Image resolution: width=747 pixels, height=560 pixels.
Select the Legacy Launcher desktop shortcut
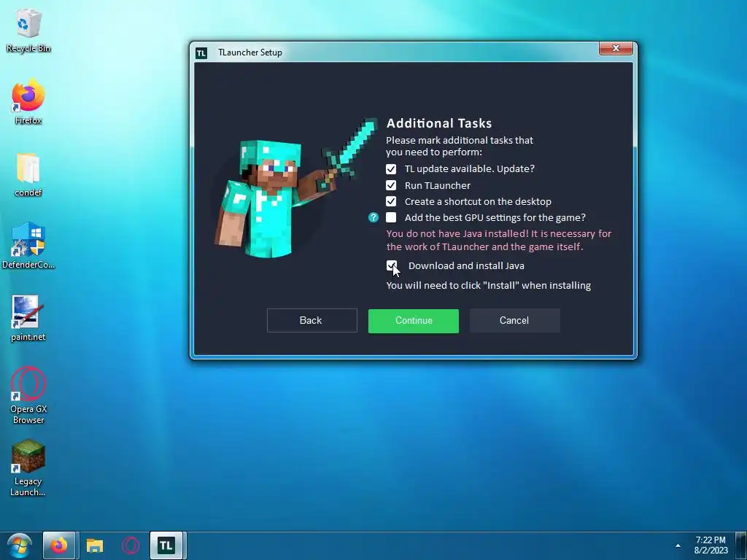point(28,468)
